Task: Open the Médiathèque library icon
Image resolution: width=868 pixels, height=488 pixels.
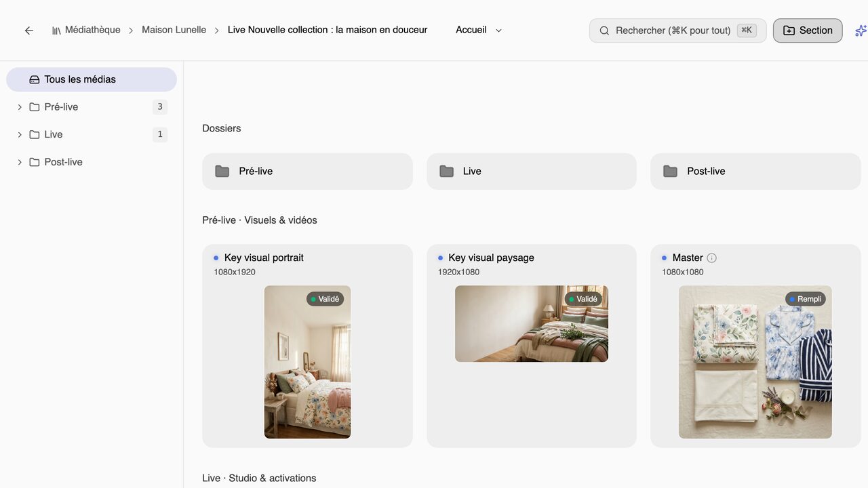Action: click(x=56, y=30)
